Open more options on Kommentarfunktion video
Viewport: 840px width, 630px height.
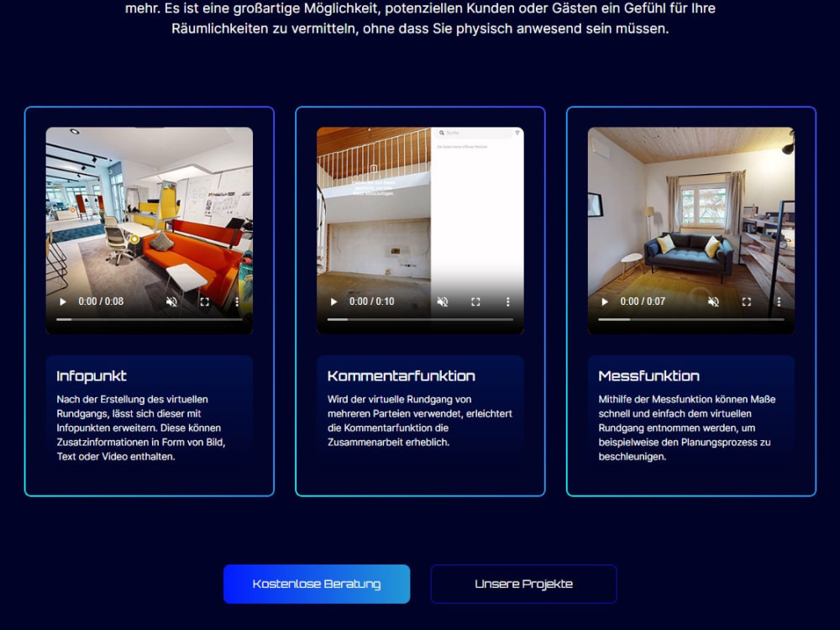(508, 302)
